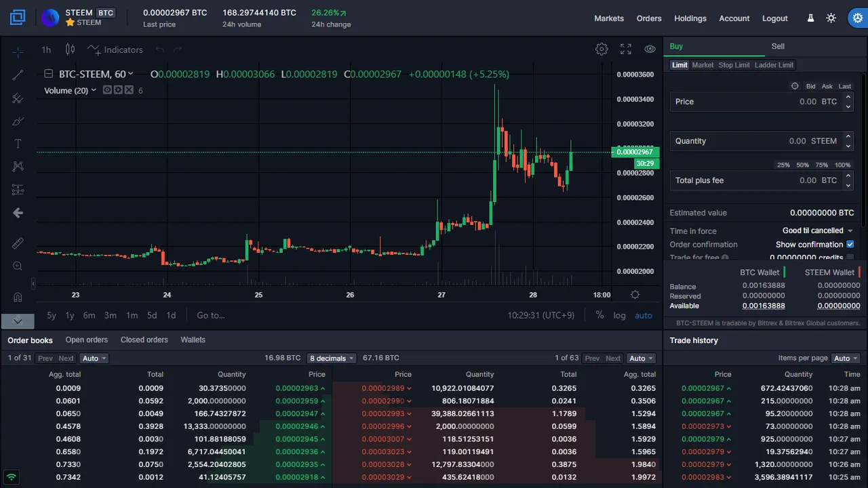
Task: Select the XABCD pattern tool
Action: coord(18,166)
